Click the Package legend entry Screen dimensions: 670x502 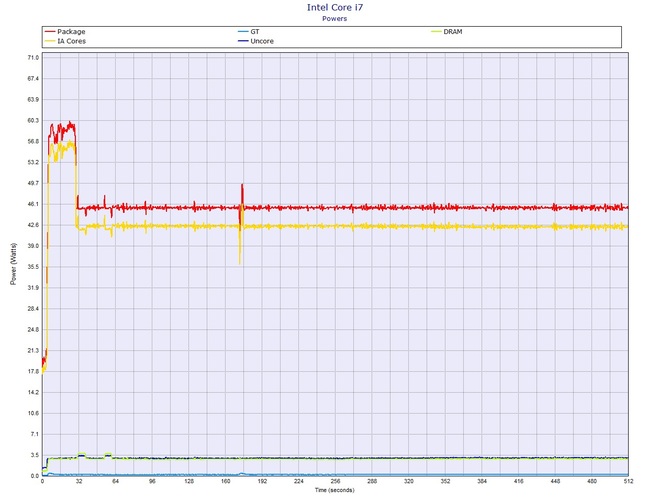(65, 32)
